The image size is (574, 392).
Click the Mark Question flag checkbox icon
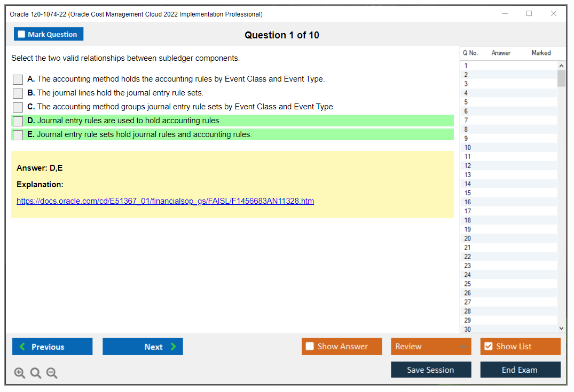(x=21, y=34)
